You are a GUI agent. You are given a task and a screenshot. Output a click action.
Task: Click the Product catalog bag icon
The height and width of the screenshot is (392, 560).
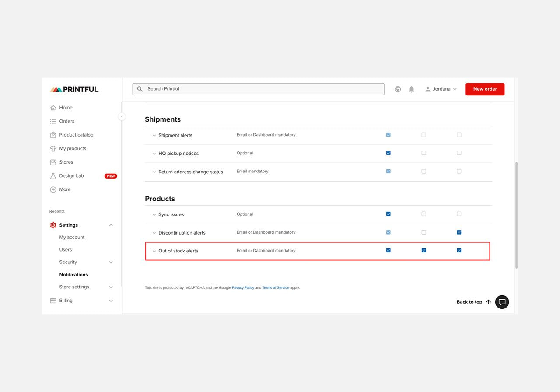(53, 135)
